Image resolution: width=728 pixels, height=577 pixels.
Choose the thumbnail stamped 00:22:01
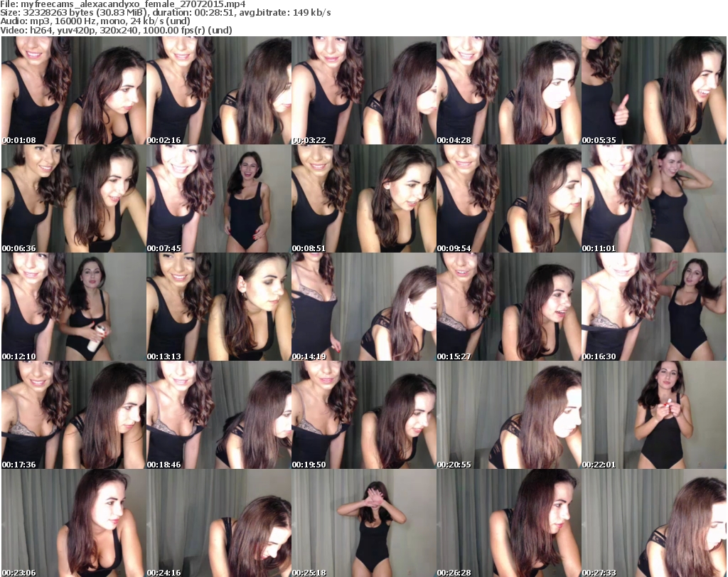click(x=654, y=415)
